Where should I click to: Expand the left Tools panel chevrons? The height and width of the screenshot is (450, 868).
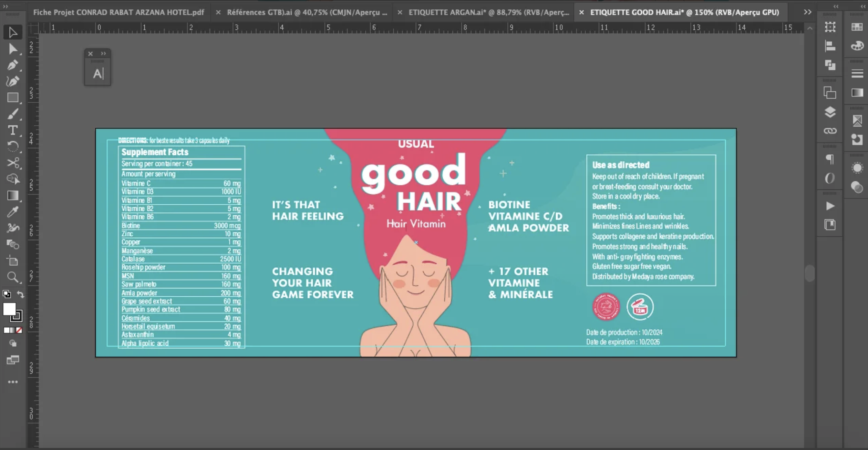(x=5, y=6)
